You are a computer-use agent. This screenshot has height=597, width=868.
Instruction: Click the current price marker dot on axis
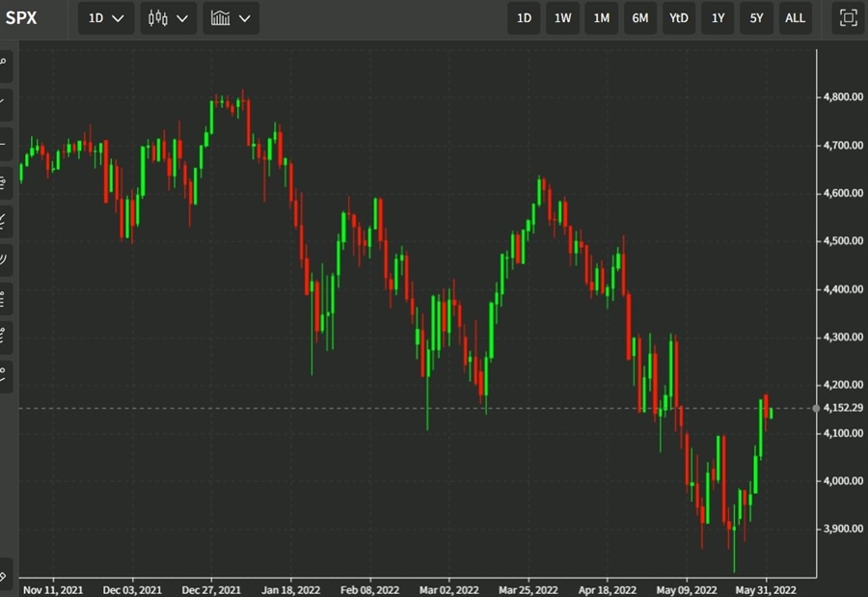tap(816, 408)
